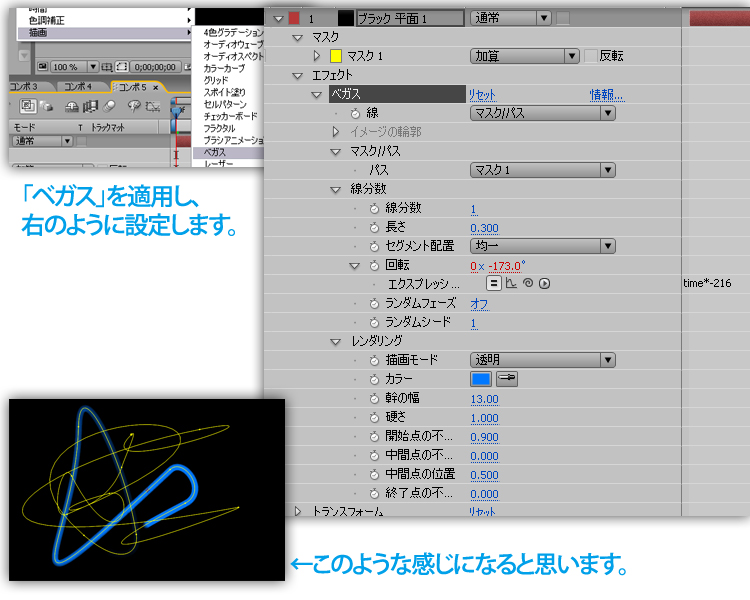This screenshot has width=750, height=600.
Task: Open the セグメント配置 dropdown set to 均一
Action: tap(542, 246)
